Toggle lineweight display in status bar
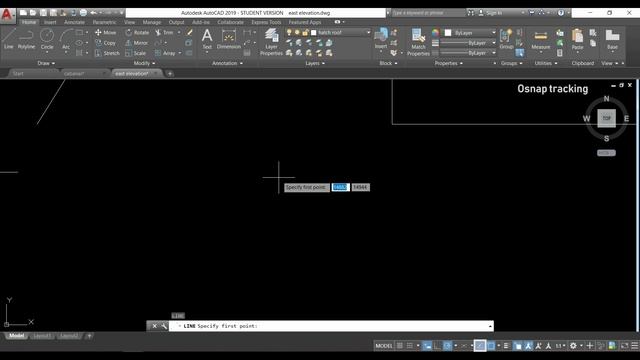 click(506, 346)
